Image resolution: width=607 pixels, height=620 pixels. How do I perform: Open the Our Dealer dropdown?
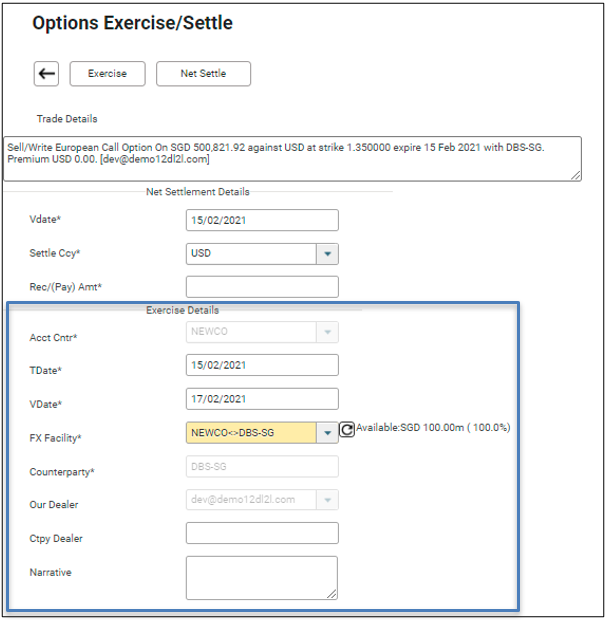tap(327, 499)
